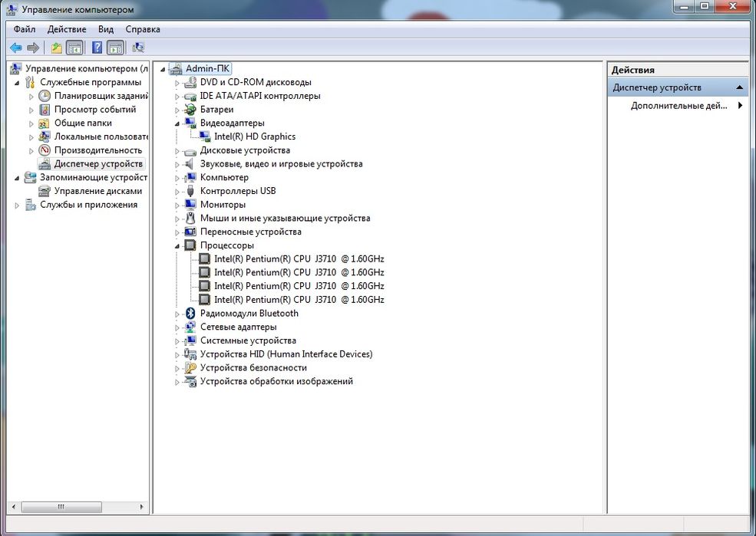Viewport: 756px width, 536px height.
Task: Select Устройства HID (Human Interface Devices)
Action: coord(286,354)
